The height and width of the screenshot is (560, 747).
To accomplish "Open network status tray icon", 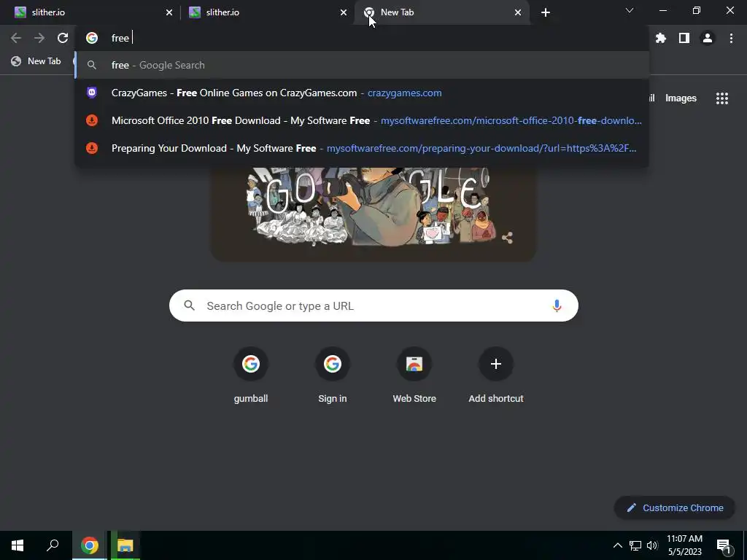I will (635, 545).
